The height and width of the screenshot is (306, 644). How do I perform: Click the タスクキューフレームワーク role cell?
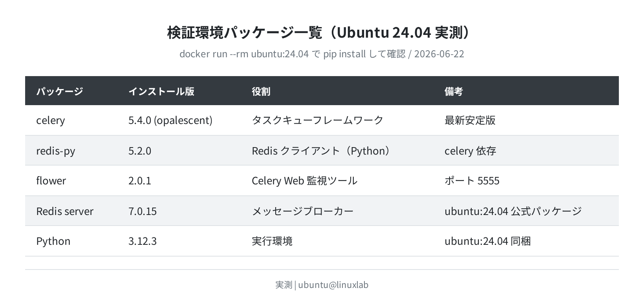[x=318, y=120]
